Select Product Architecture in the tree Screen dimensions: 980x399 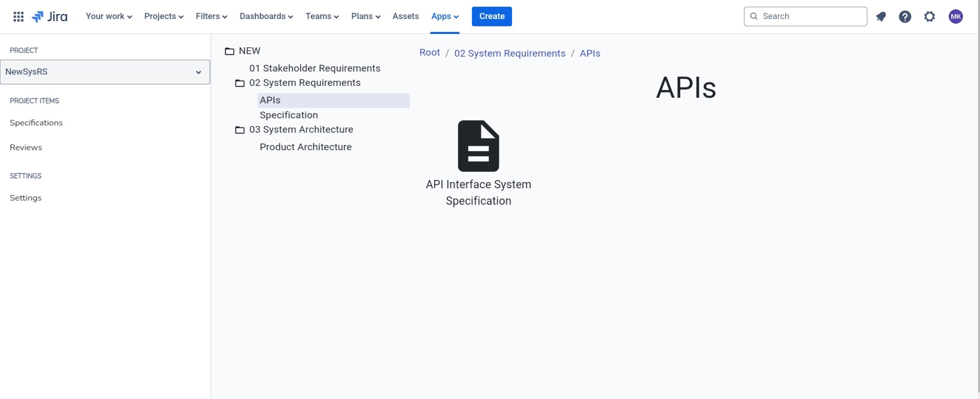pos(306,147)
